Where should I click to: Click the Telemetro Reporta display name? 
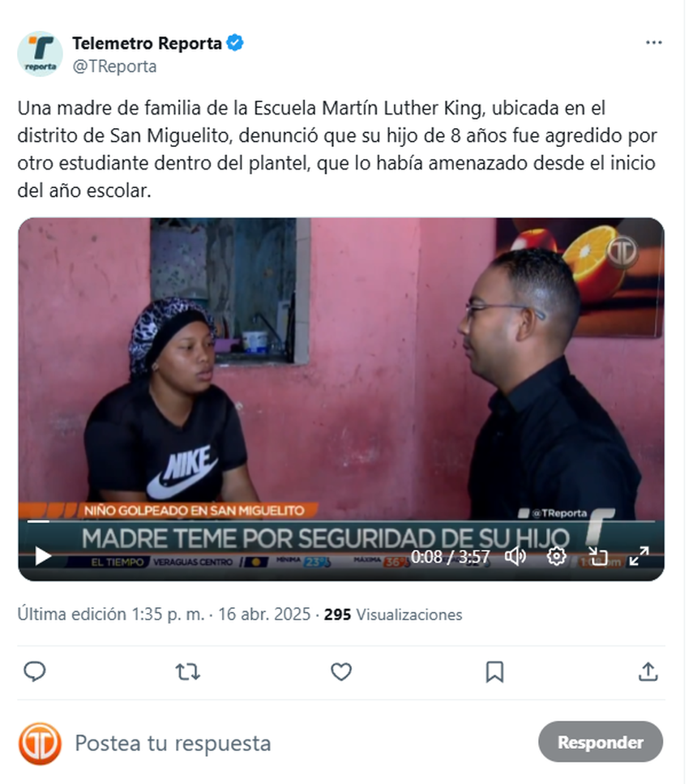coord(147,44)
